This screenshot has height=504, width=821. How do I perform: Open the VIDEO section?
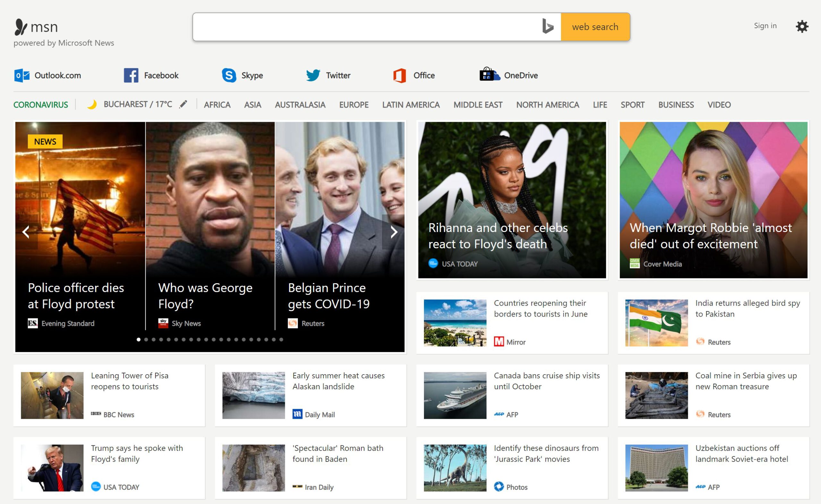[719, 105]
